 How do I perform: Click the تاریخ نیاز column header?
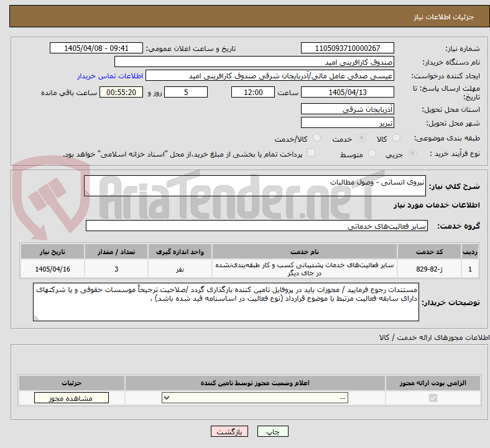point(52,252)
